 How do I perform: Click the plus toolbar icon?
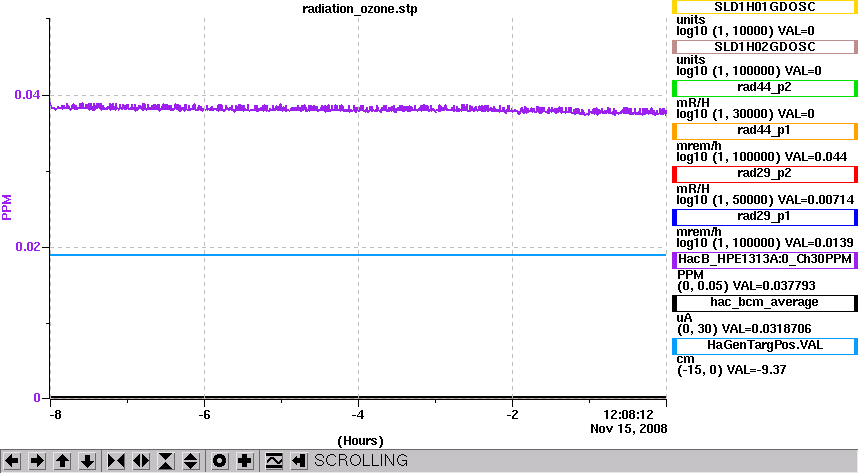245,461
